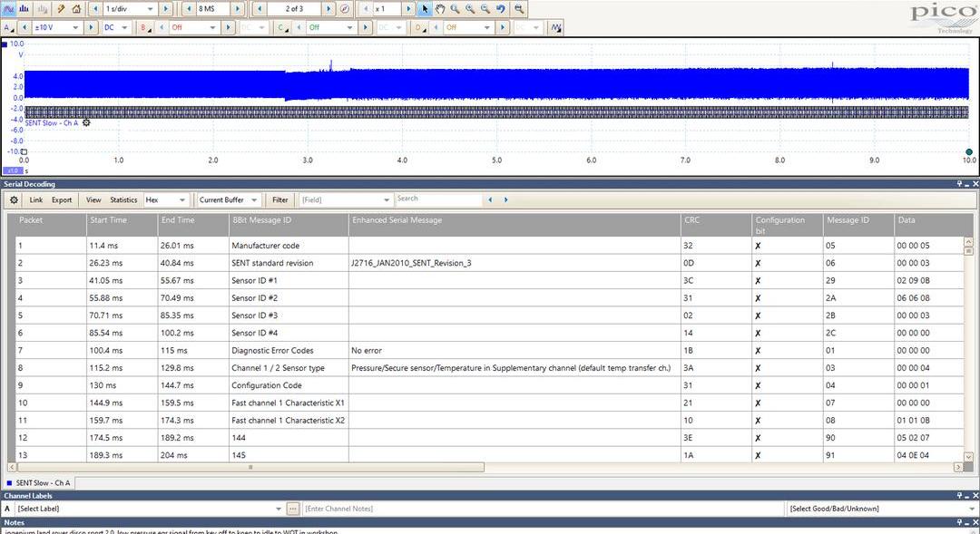This screenshot has width=980, height=534.
Task: Increase Channel A voltage range
Action: (91, 27)
